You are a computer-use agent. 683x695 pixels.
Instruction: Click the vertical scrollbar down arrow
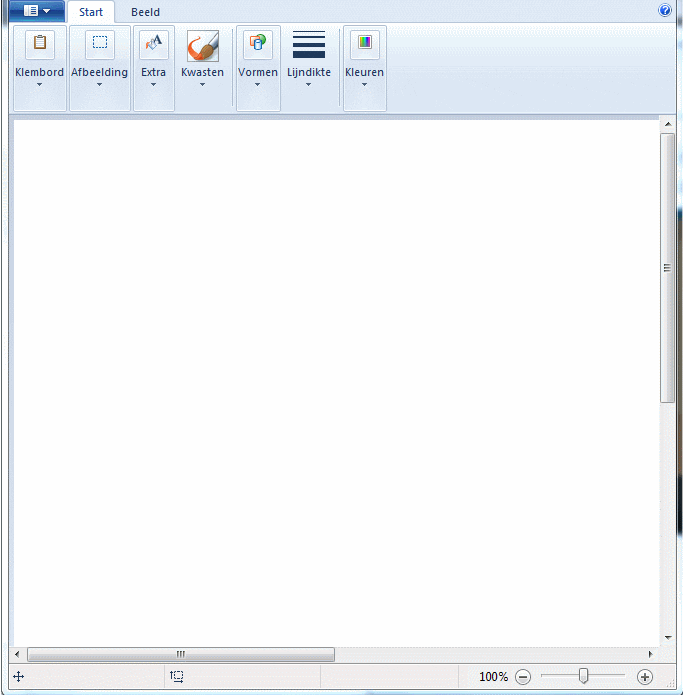point(668,638)
